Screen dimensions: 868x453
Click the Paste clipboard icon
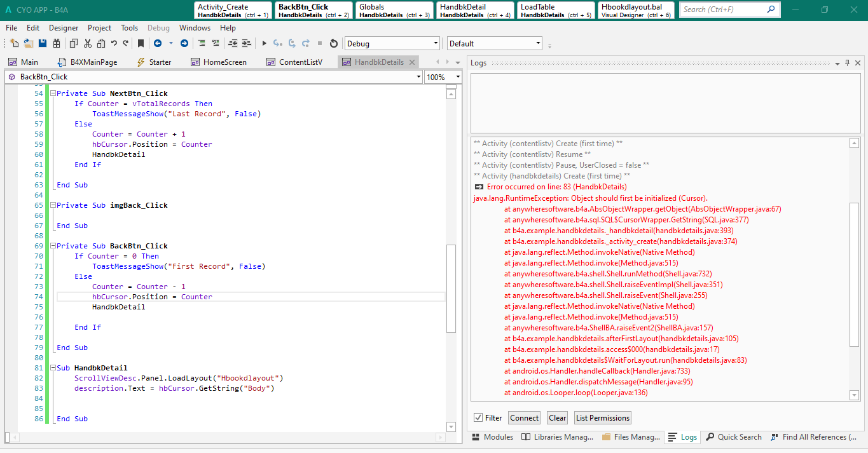click(x=100, y=43)
